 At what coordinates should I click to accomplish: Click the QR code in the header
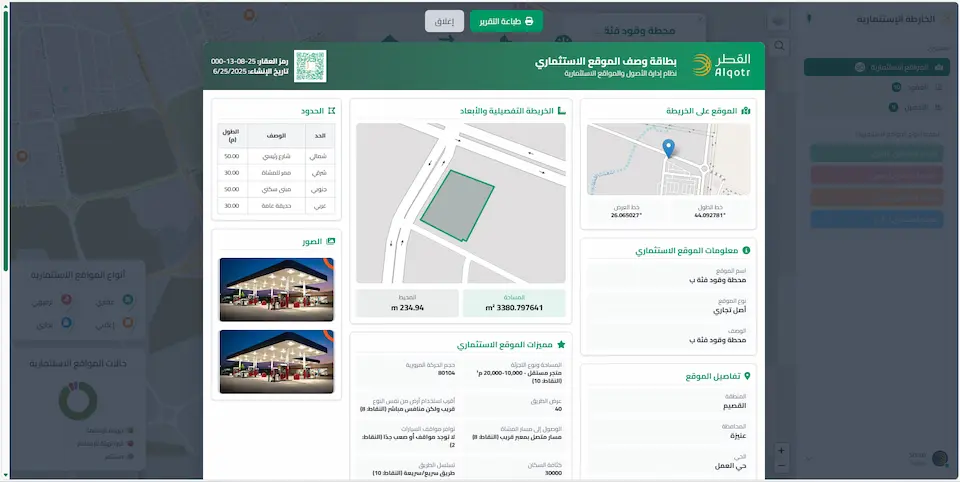pyautogui.click(x=310, y=67)
